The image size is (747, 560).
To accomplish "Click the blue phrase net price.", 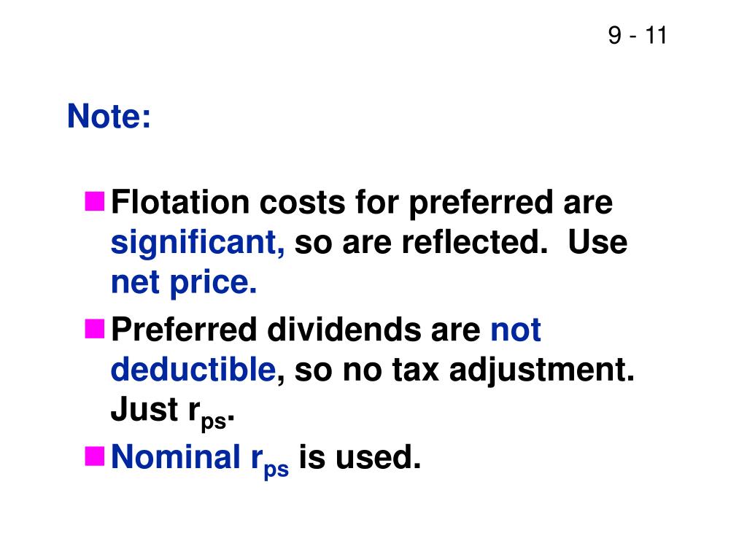I will click(184, 284).
